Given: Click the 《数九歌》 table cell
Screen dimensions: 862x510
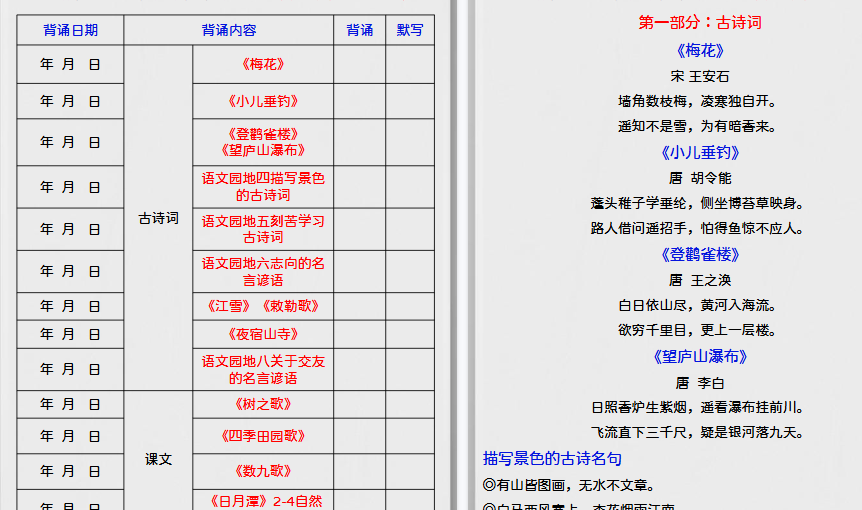Looking at the screenshot, I should click(263, 472).
